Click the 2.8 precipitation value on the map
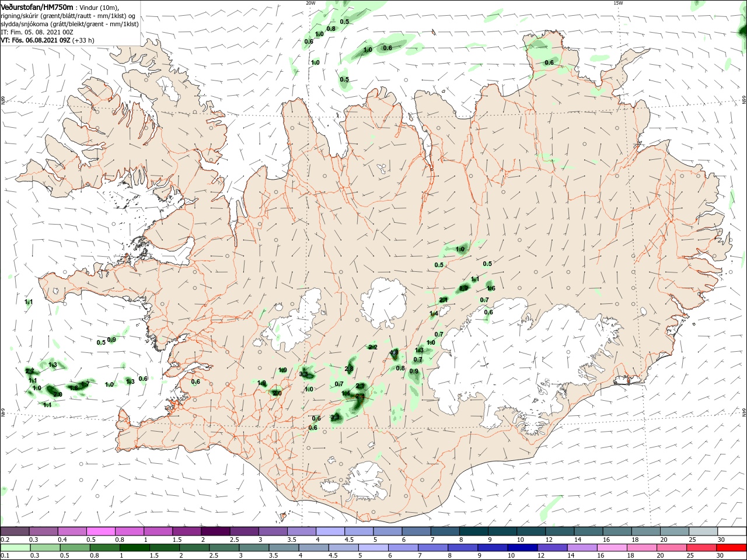Screen dimensions: 747x560 point(349,369)
